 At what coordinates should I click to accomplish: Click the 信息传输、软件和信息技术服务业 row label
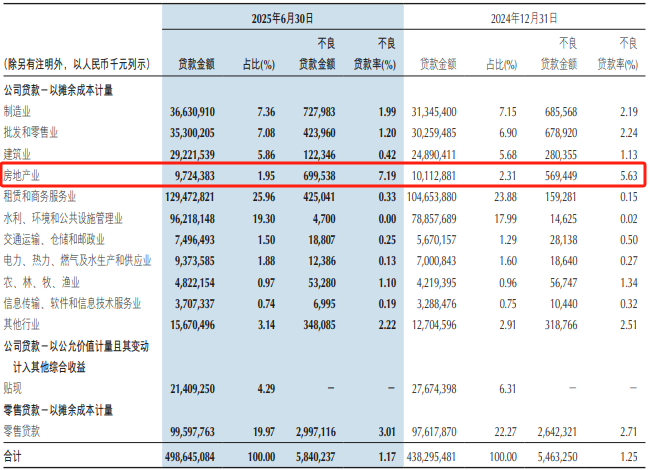70,303
